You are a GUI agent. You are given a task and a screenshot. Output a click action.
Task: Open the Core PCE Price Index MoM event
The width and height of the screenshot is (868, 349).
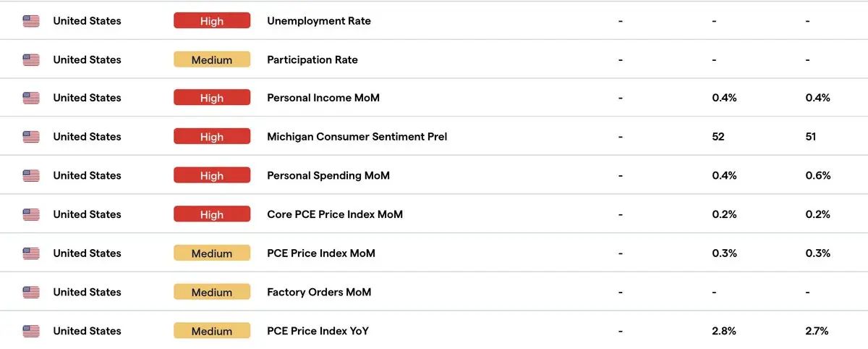335,214
